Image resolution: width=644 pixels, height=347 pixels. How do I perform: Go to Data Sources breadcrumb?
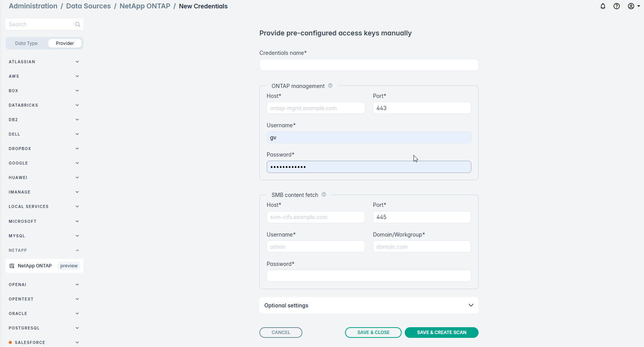88,6
